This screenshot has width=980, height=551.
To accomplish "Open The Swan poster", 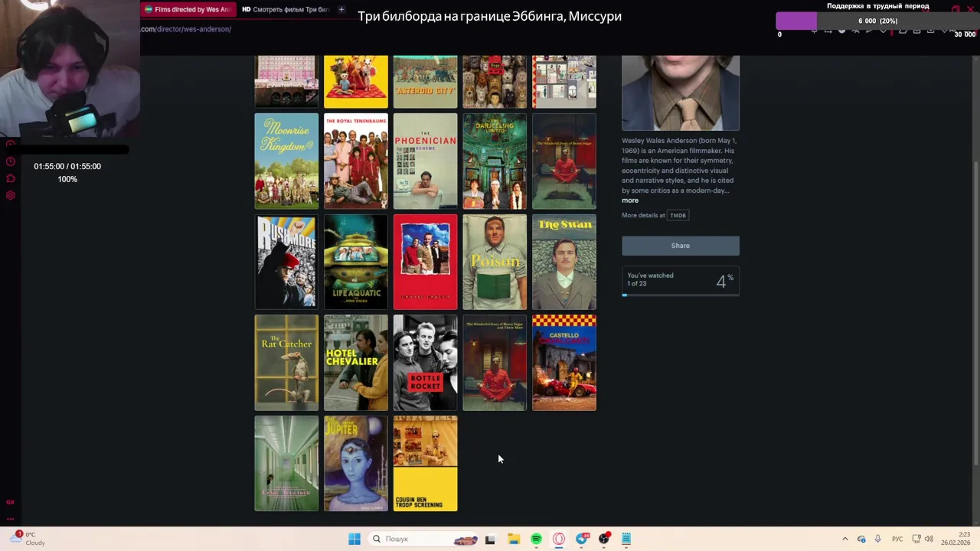I will click(564, 262).
